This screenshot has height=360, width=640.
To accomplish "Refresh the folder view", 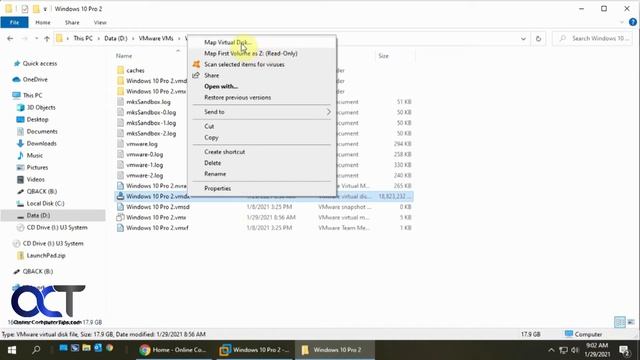I will pos(538,38).
